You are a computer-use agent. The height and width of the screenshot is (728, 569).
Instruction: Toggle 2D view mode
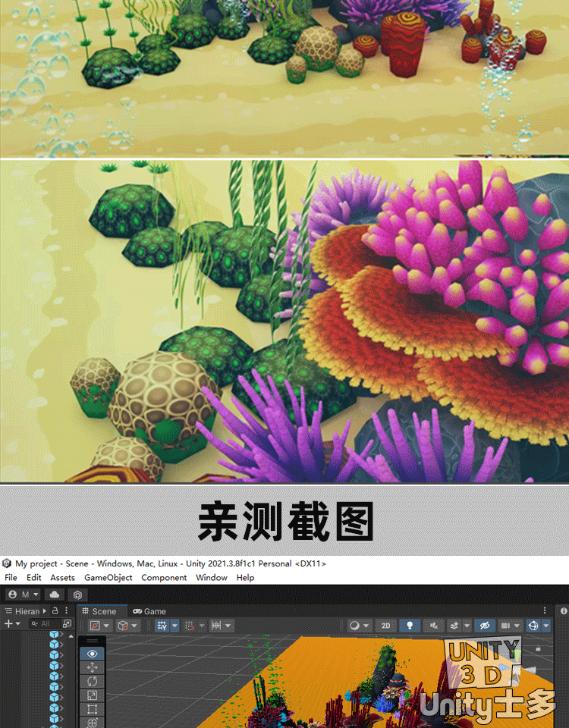click(x=386, y=626)
